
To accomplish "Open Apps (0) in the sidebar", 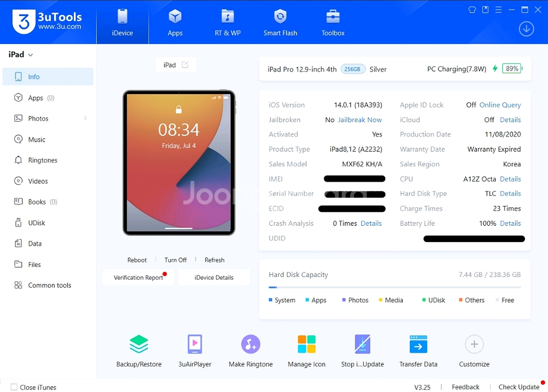I will coord(48,98).
